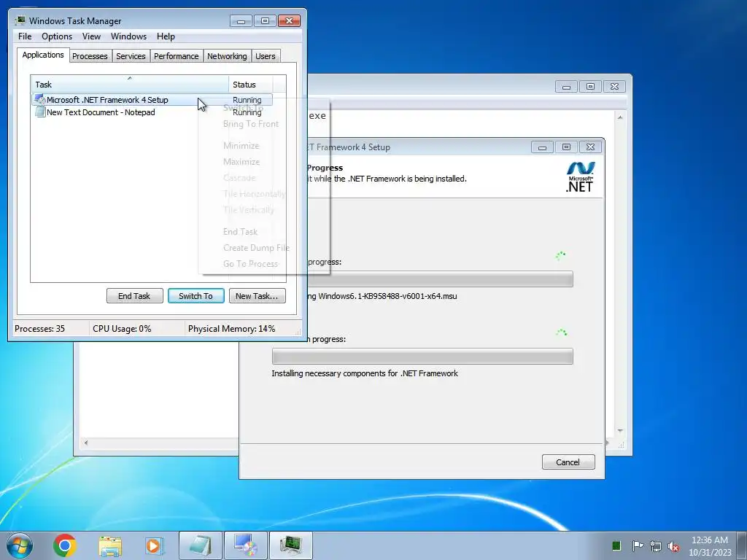Maximize the background window behind Setup

[590, 87]
